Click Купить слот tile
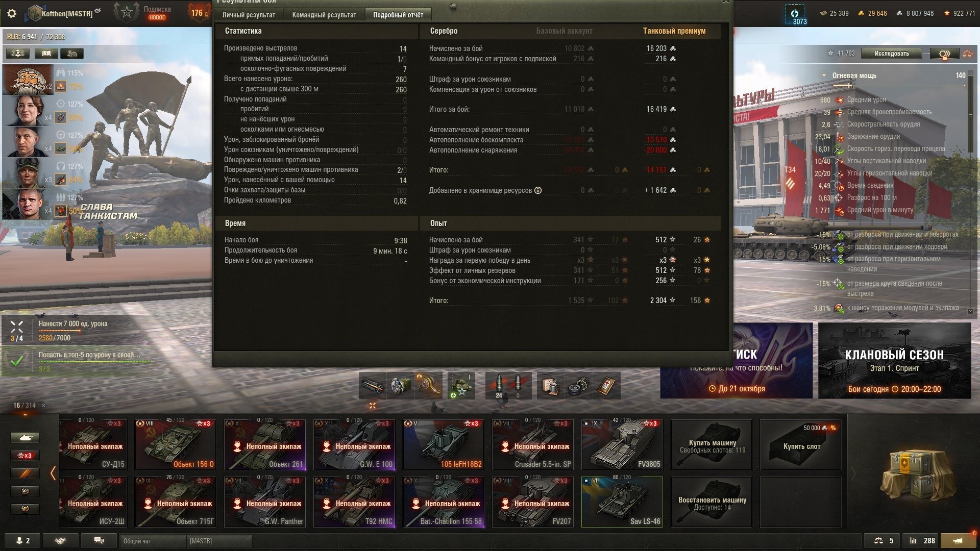The height and width of the screenshot is (551, 980). pyautogui.click(x=801, y=445)
